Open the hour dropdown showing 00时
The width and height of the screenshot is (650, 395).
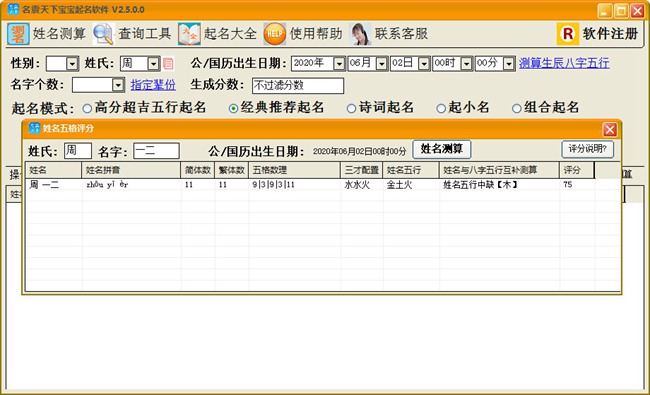pos(467,64)
